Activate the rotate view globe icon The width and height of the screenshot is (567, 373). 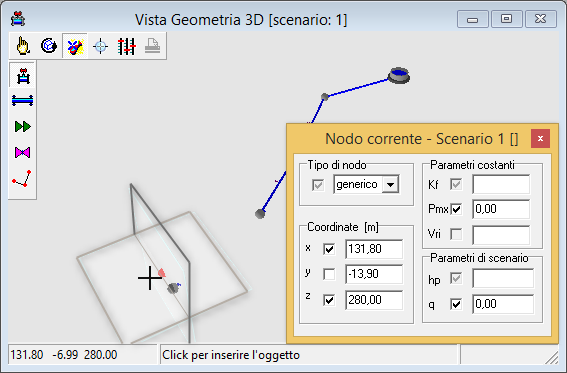(x=49, y=46)
